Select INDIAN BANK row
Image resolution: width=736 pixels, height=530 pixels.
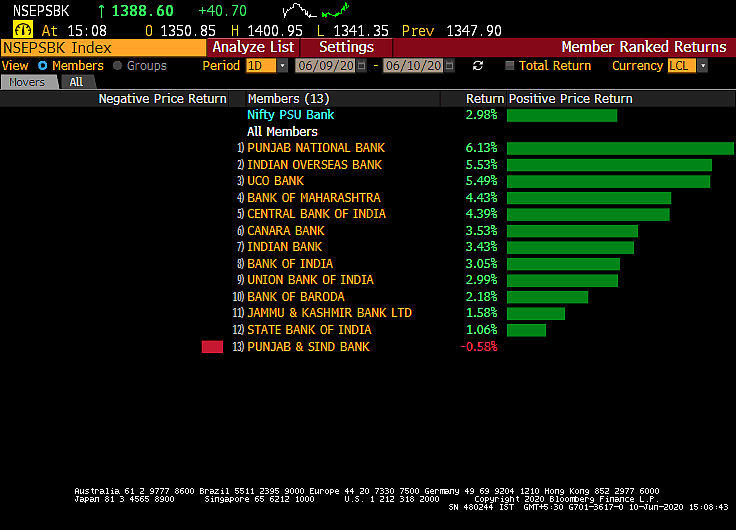(x=284, y=246)
